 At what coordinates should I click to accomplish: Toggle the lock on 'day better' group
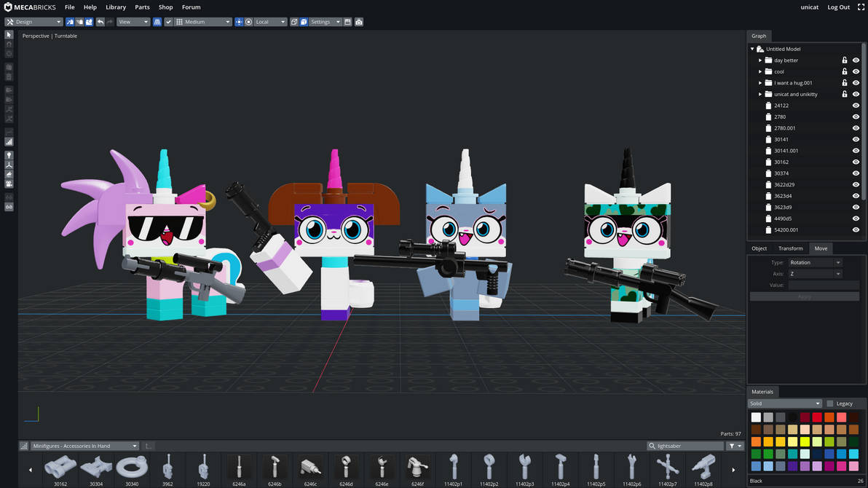click(x=846, y=60)
